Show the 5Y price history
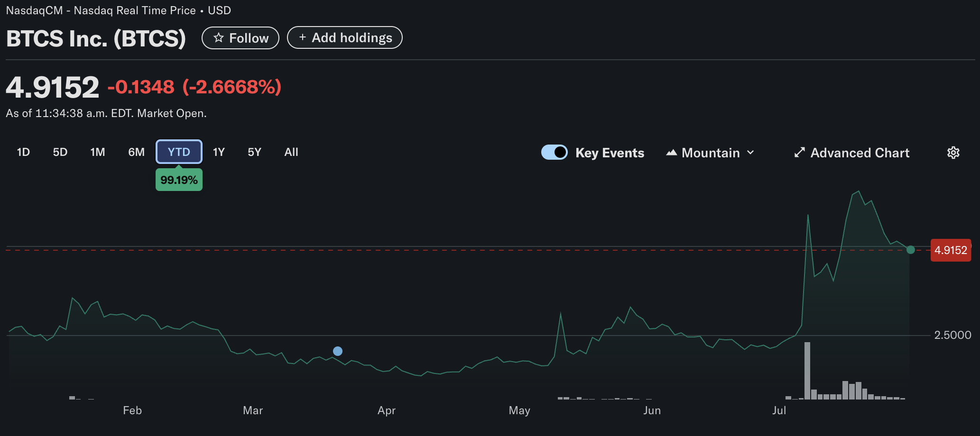The height and width of the screenshot is (436, 980). click(x=254, y=152)
